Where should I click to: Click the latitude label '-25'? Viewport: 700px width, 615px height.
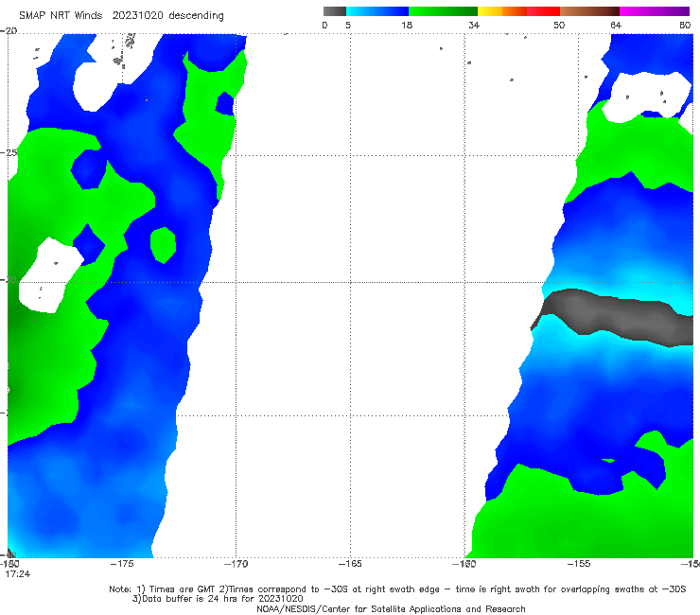pos(9,152)
